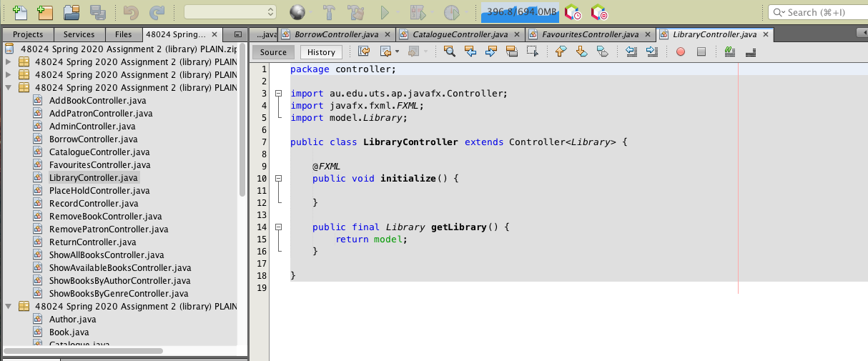Open the Projects tab

coord(28,34)
